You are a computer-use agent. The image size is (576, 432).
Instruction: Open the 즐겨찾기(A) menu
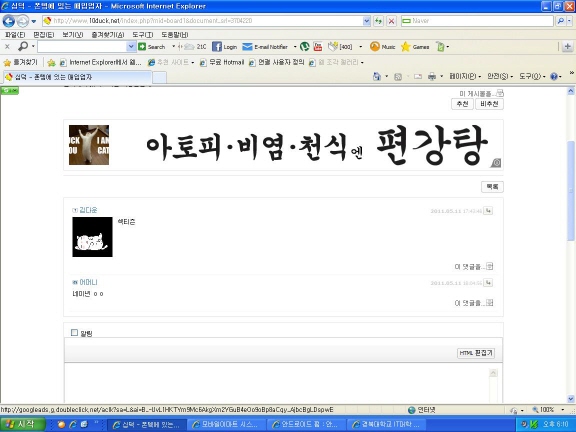[108, 35]
